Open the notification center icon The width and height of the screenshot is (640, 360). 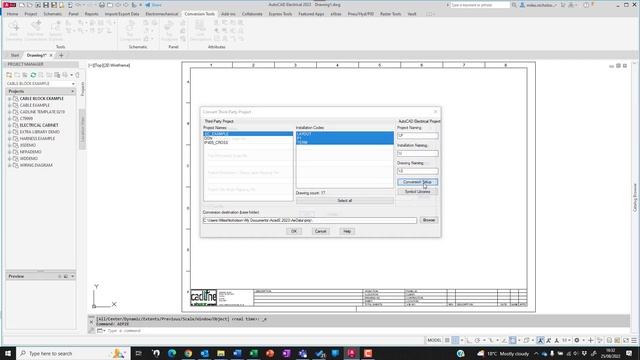pos(629,353)
